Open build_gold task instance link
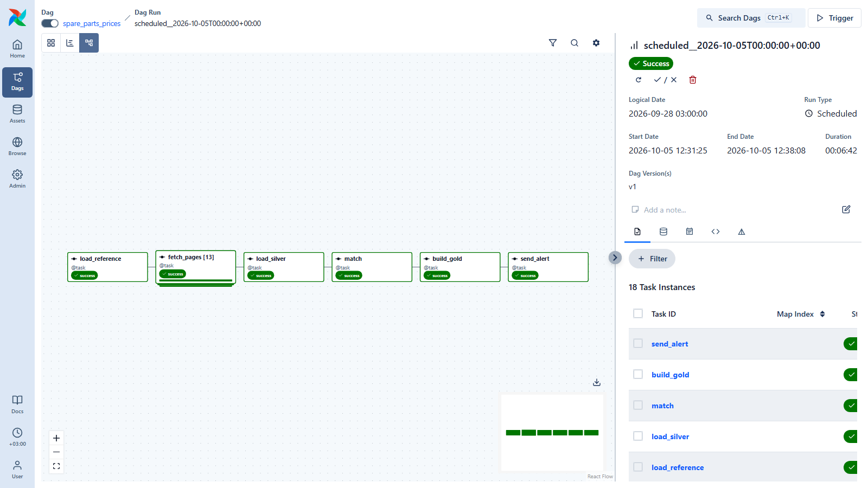The image size is (868, 488). (670, 375)
